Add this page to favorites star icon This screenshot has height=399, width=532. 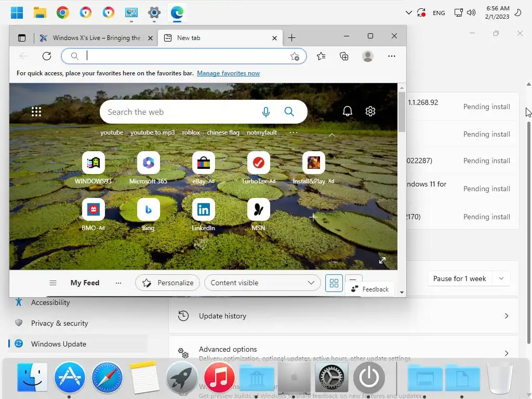pyautogui.click(x=295, y=56)
